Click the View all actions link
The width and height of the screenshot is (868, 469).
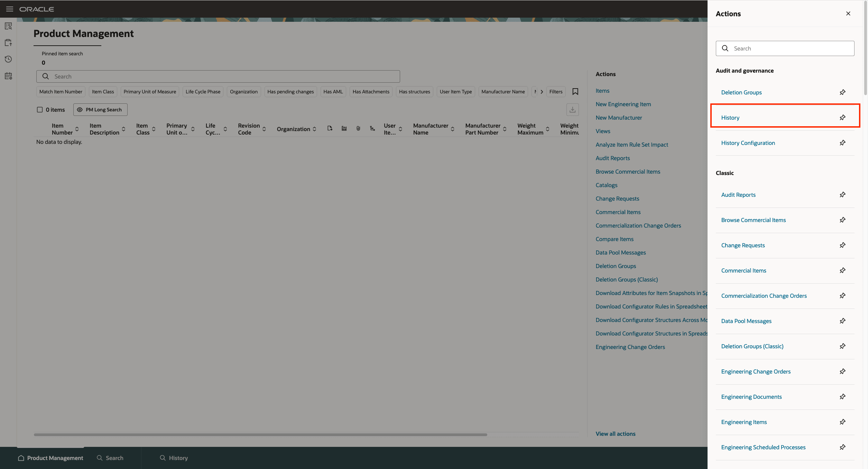pos(615,433)
